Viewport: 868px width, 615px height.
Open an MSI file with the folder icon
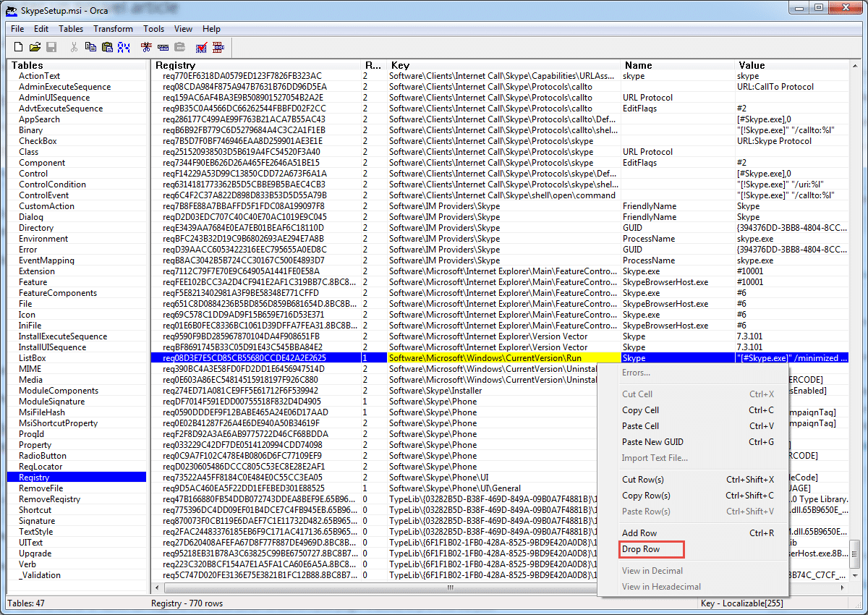[x=35, y=47]
